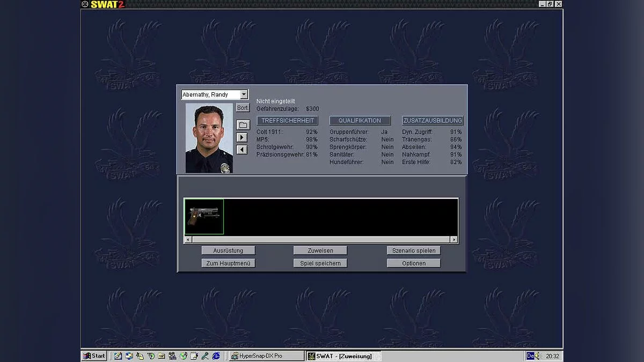Open the Optionen button
This screenshot has width=644, height=362.
tap(414, 263)
